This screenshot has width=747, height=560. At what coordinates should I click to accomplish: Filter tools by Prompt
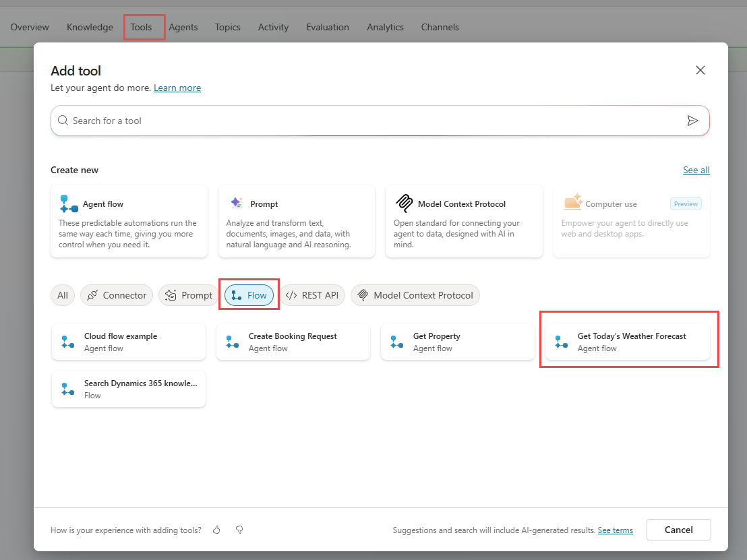tap(189, 295)
